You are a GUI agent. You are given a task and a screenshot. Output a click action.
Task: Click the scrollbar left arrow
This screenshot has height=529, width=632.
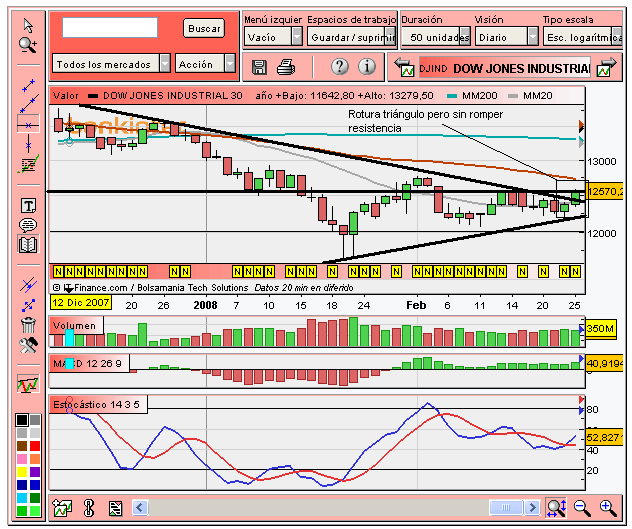140,507
